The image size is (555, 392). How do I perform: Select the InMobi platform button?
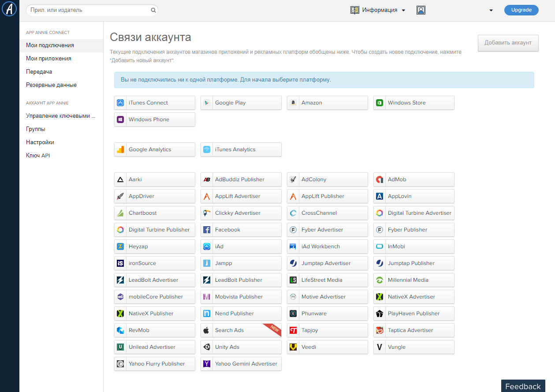point(413,246)
